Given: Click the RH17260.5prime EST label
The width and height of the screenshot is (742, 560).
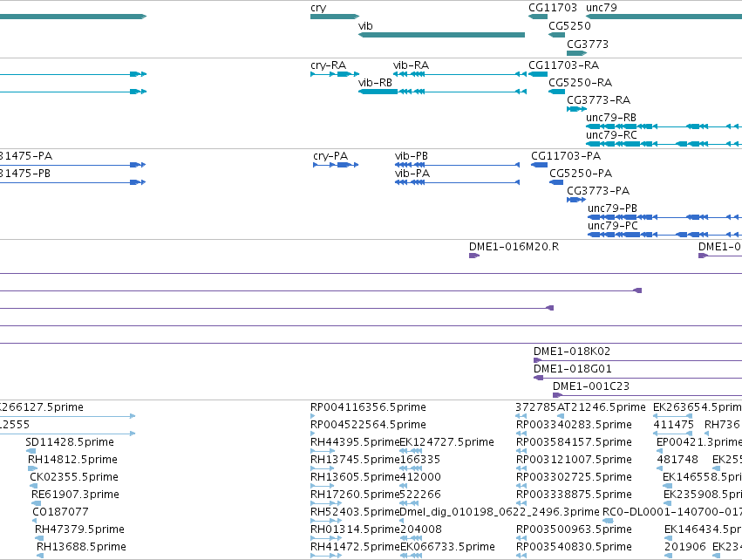Looking at the screenshot, I should coord(355,495).
